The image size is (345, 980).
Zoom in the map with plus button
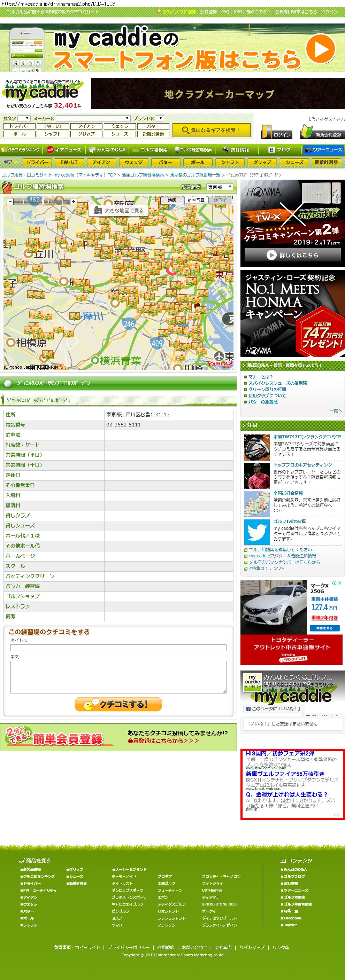[x=74, y=201]
